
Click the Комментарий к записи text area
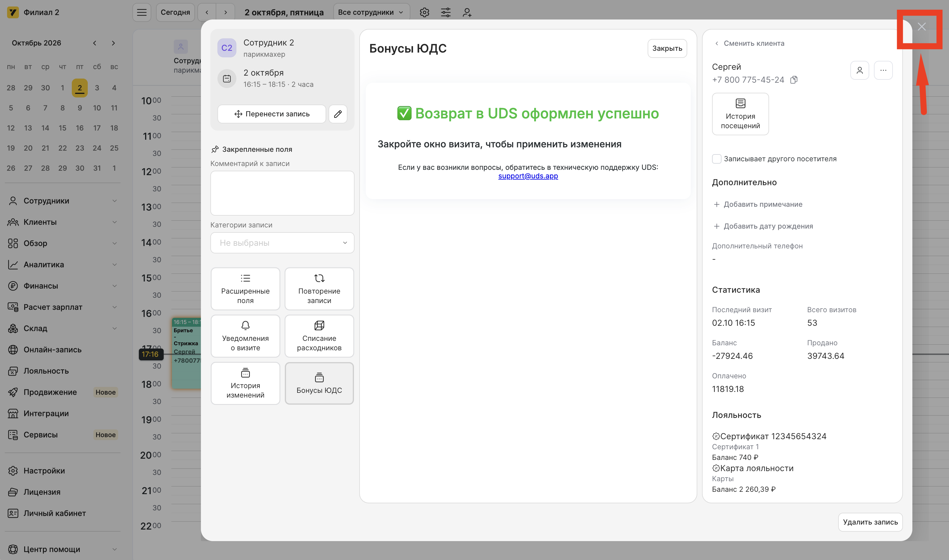(x=282, y=193)
